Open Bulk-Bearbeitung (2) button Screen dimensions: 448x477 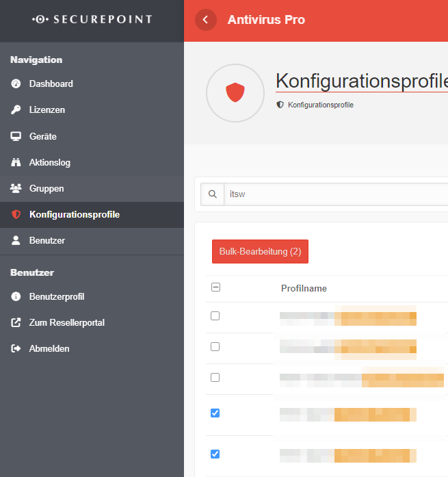tap(260, 252)
